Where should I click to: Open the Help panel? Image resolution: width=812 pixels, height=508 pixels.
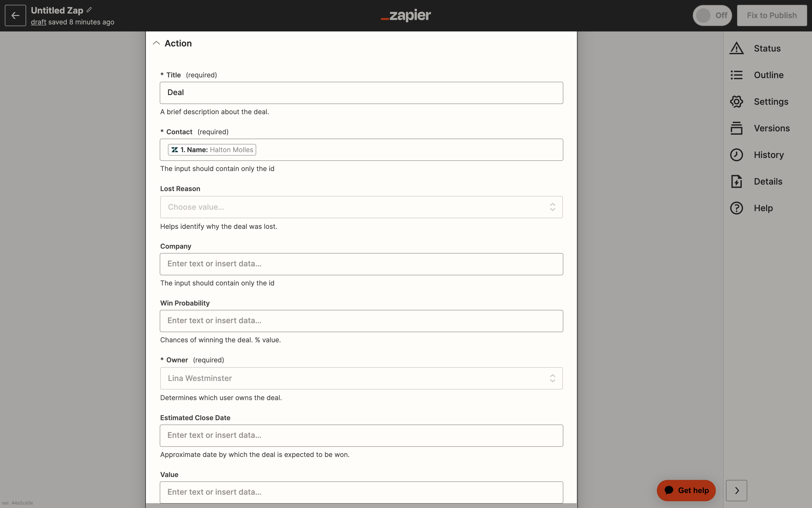[763, 208]
